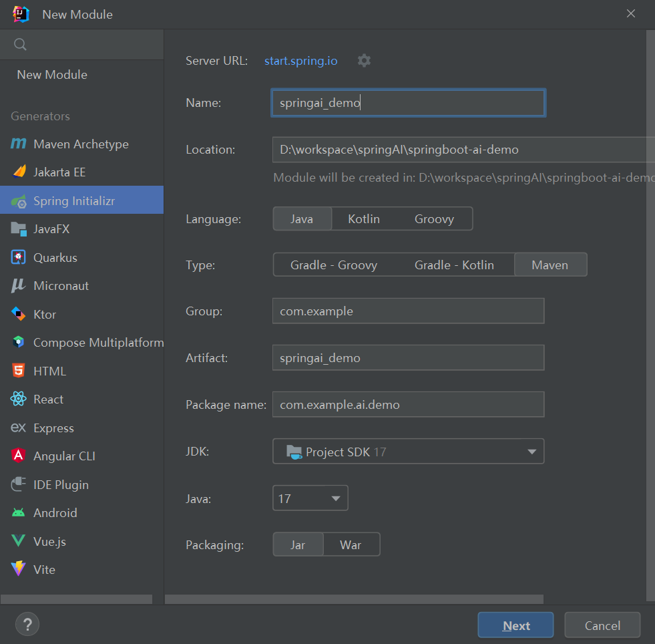Click the Quarkus generator icon
This screenshot has height=644, width=655.
pos(19,258)
